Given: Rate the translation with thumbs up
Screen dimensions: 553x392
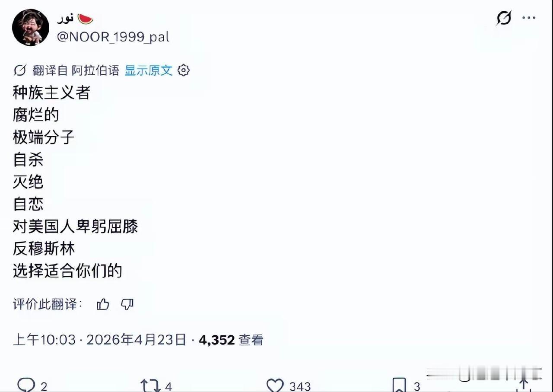Looking at the screenshot, I should [103, 305].
